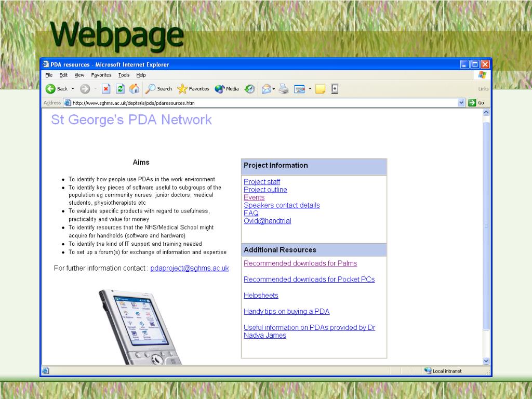Click the Local intranet zone indicator
This screenshot has height=399, width=532.
coord(443,371)
